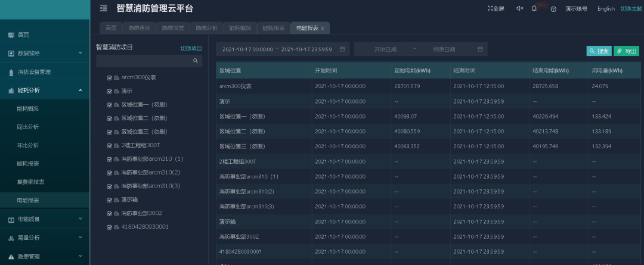Click cell value 28701.579

pos(407,86)
